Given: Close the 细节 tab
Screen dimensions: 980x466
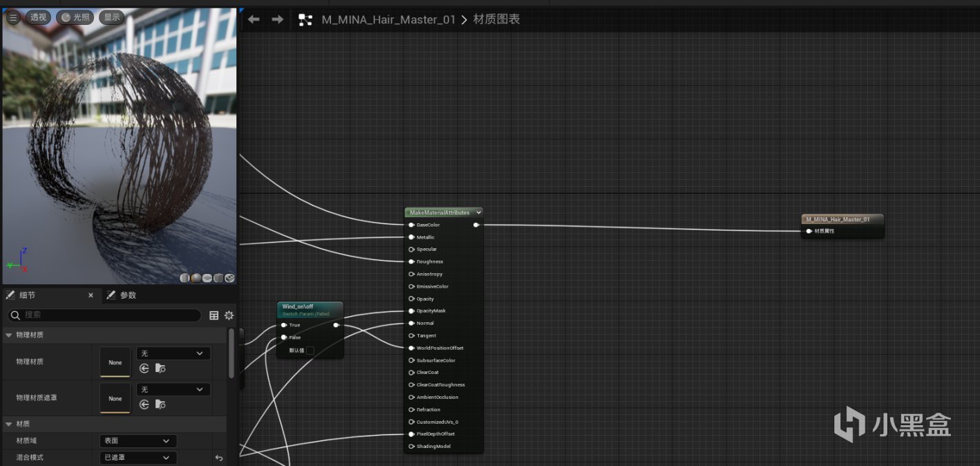Looking at the screenshot, I should 91,295.
